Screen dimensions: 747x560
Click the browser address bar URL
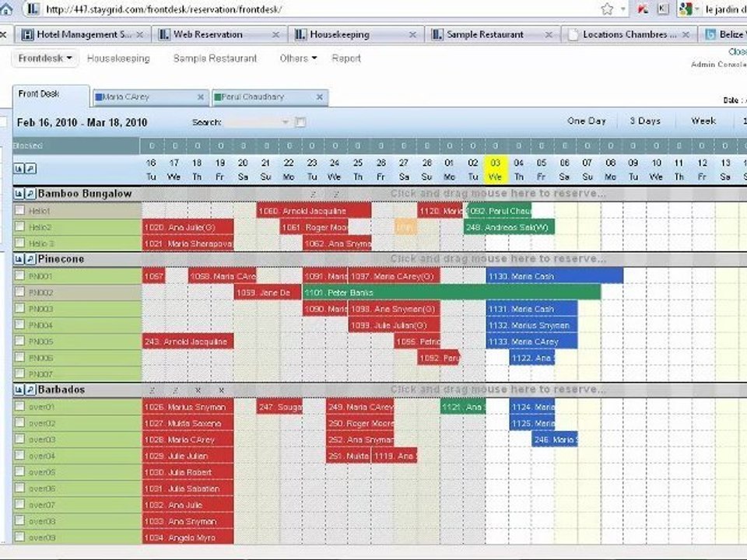[163, 9]
